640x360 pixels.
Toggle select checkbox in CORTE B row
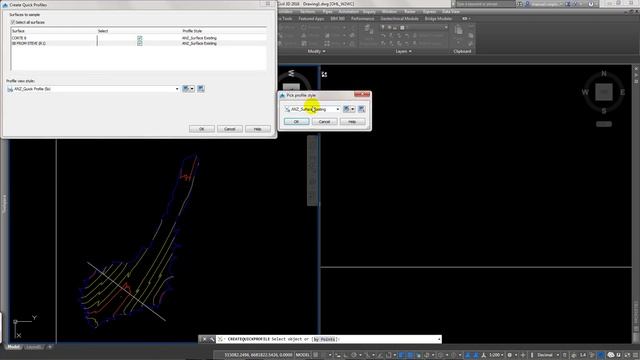click(x=140, y=38)
